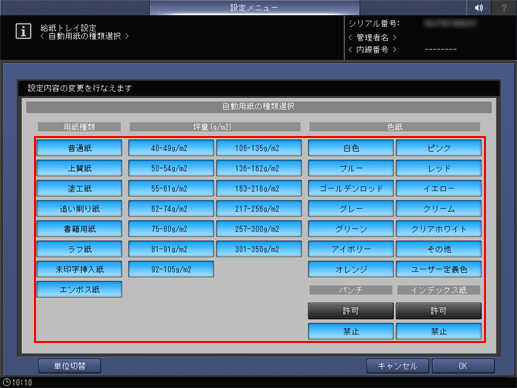
Task: Open help with the question mark icon
Action: coord(504,7)
